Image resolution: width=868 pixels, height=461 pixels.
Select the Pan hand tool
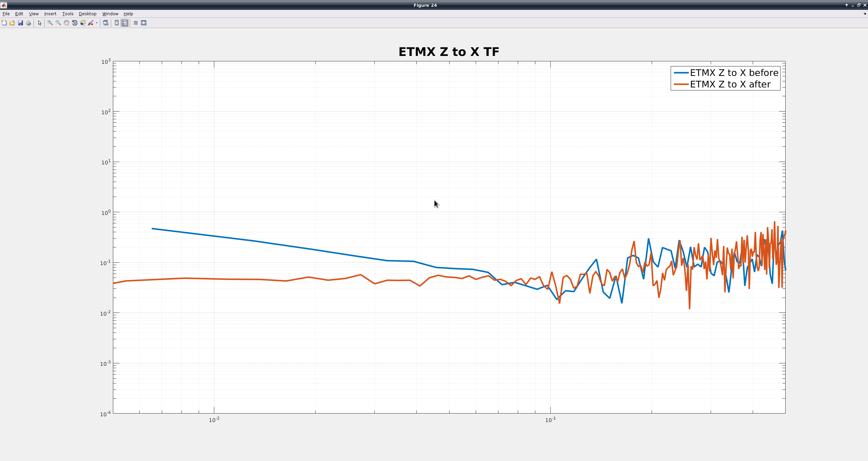pyautogui.click(x=66, y=23)
